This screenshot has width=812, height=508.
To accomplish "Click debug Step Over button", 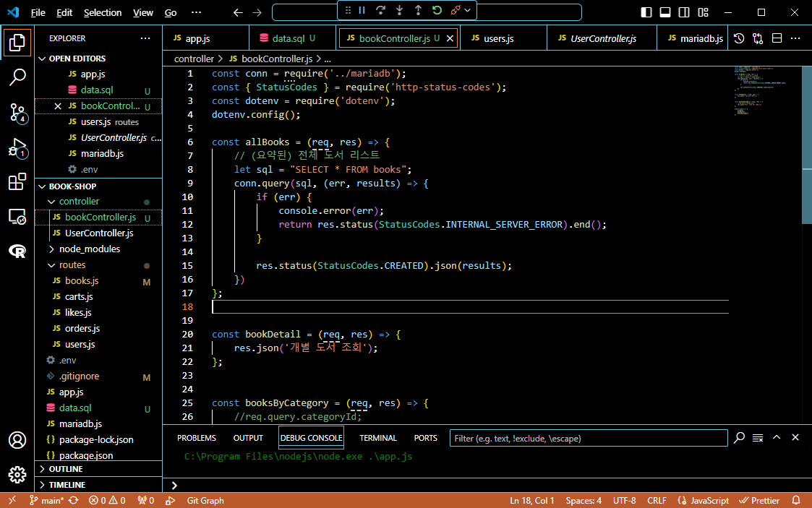I will point(380,10).
